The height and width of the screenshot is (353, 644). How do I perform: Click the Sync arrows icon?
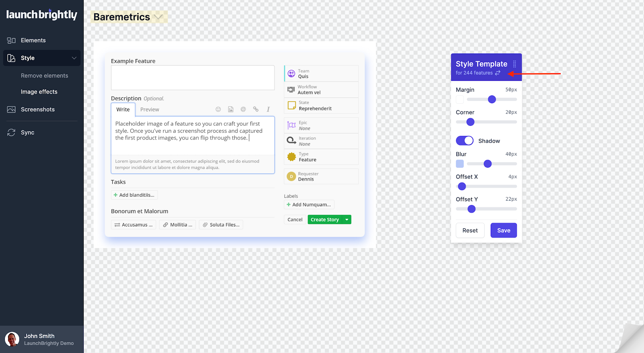click(x=11, y=133)
